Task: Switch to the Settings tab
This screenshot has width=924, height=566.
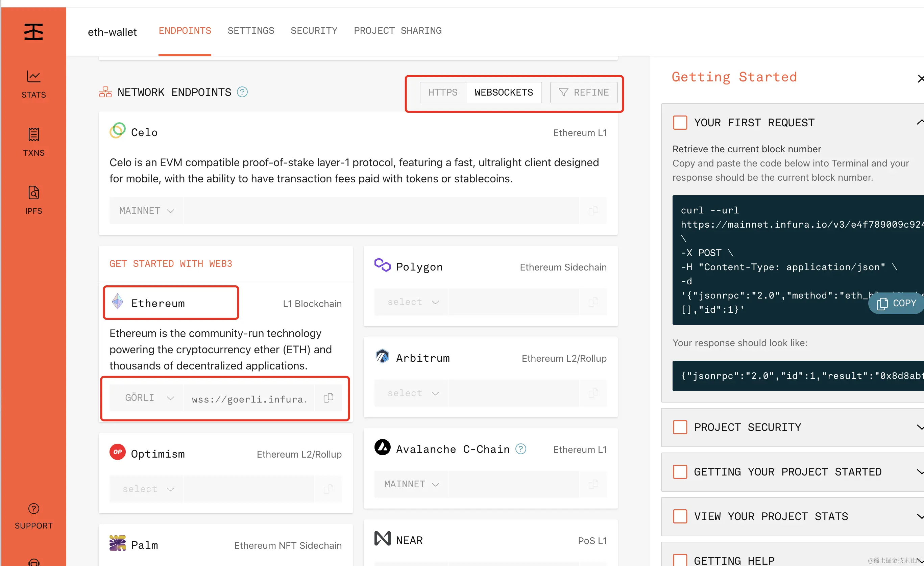Action: point(250,31)
